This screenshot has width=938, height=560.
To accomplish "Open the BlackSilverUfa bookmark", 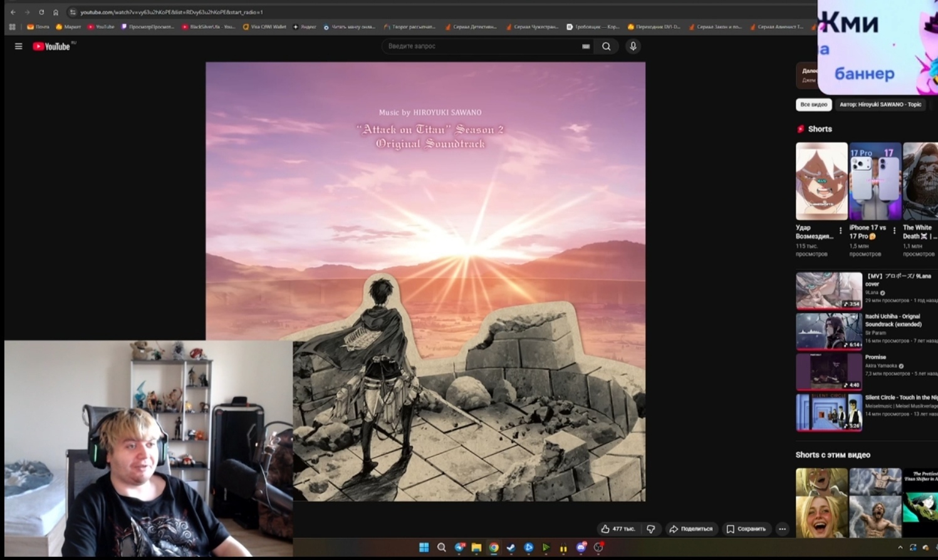I will click(x=209, y=27).
